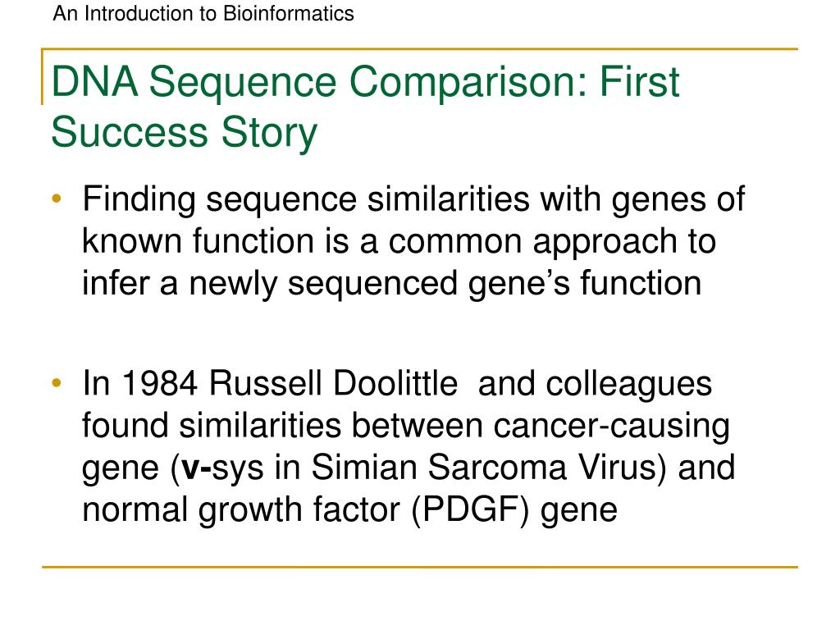840x630 pixels.
Task: Click the slide title 'DNA Sequence Comparison: First'
Action: point(365,82)
